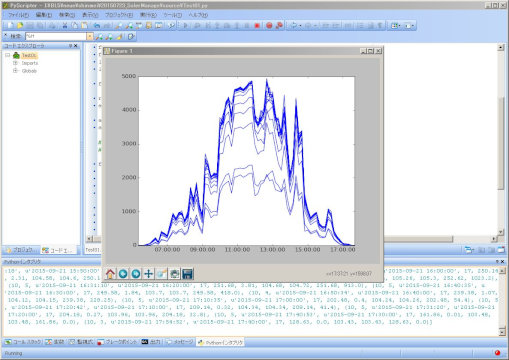Click the undo arrow in toolbar
Screen dimensions: 509x360
(96, 25)
